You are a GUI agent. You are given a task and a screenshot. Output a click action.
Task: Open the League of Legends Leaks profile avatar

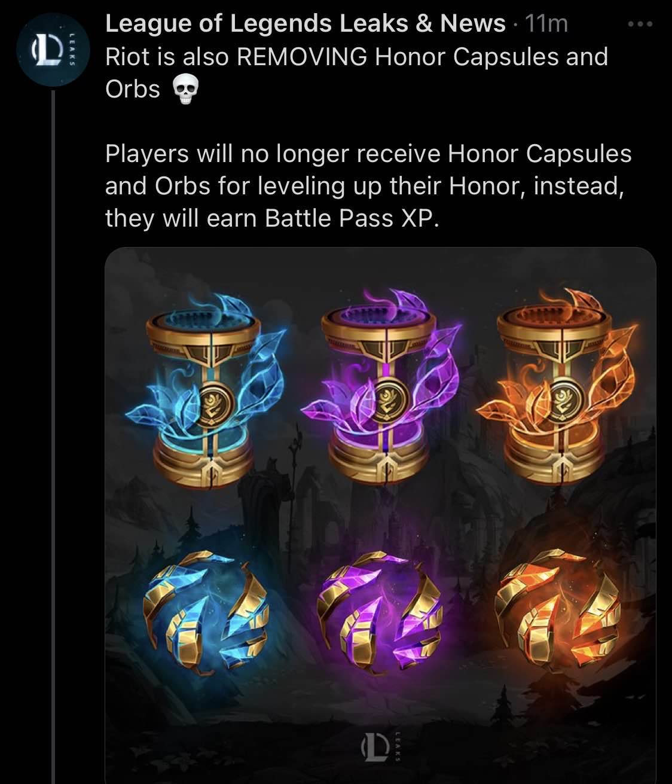click(x=53, y=49)
